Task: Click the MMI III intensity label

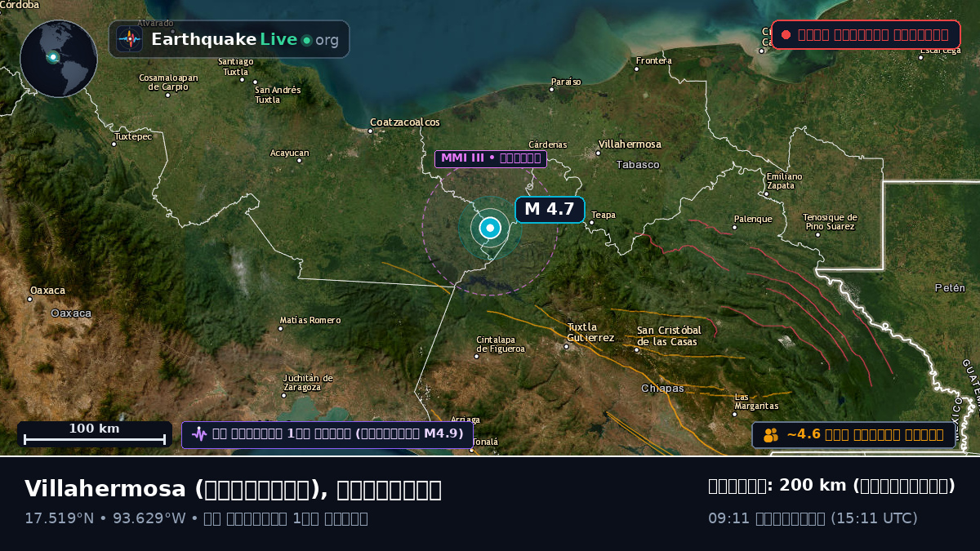Action: (x=491, y=158)
